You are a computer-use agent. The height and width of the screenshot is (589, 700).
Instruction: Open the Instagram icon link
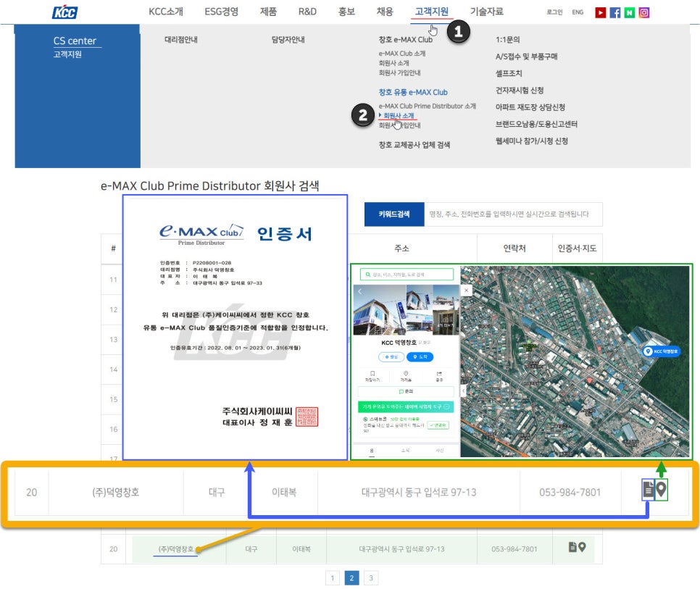643,12
